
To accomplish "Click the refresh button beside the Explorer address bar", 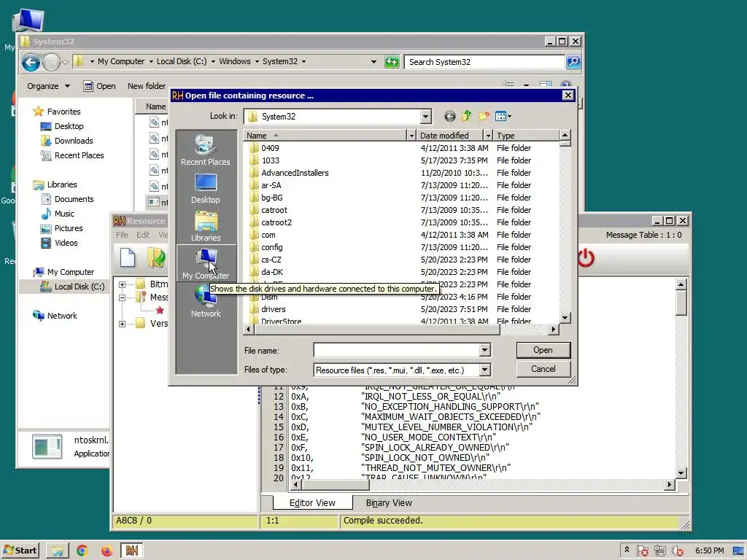I will (392, 62).
